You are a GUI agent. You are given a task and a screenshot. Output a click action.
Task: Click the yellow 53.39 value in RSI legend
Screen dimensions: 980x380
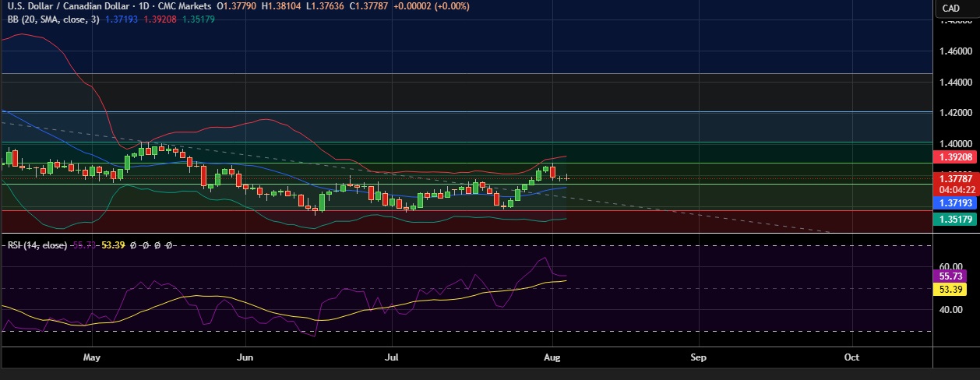pyautogui.click(x=115, y=245)
